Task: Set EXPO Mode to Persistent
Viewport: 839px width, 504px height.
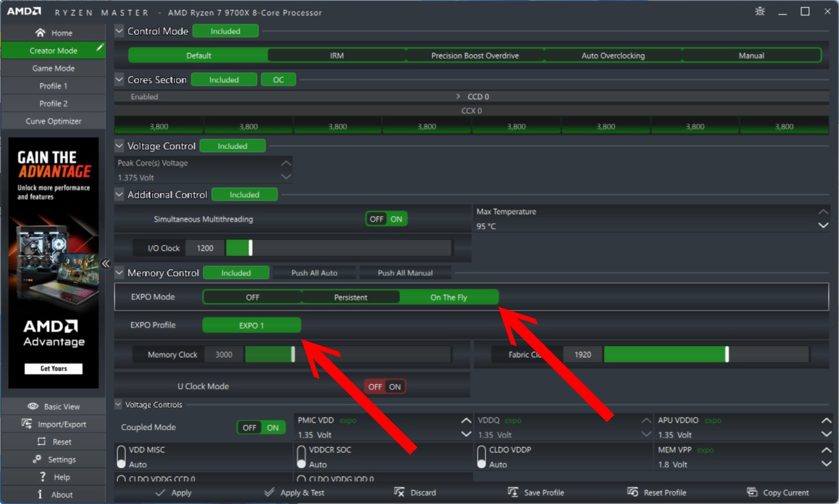Action: (351, 297)
